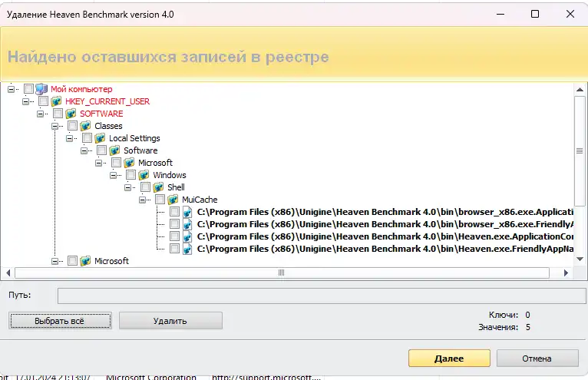Click the vertical scrollbar thumb
The width and height of the screenshot is (588, 380).
pyautogui.click(x=580, y=150)
